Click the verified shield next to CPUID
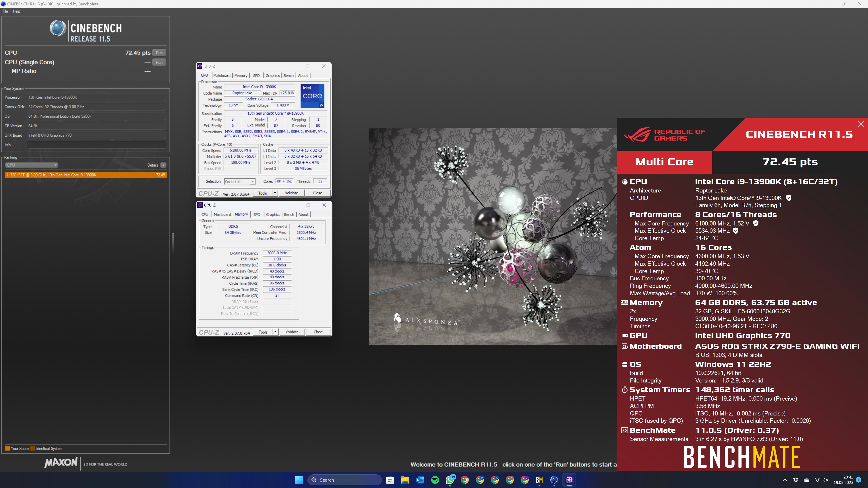Screen dimensions: 868x488 tap(788, 198)
